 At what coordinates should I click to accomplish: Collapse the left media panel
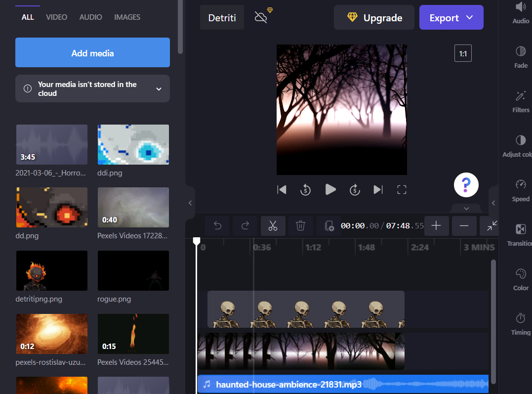190,203
